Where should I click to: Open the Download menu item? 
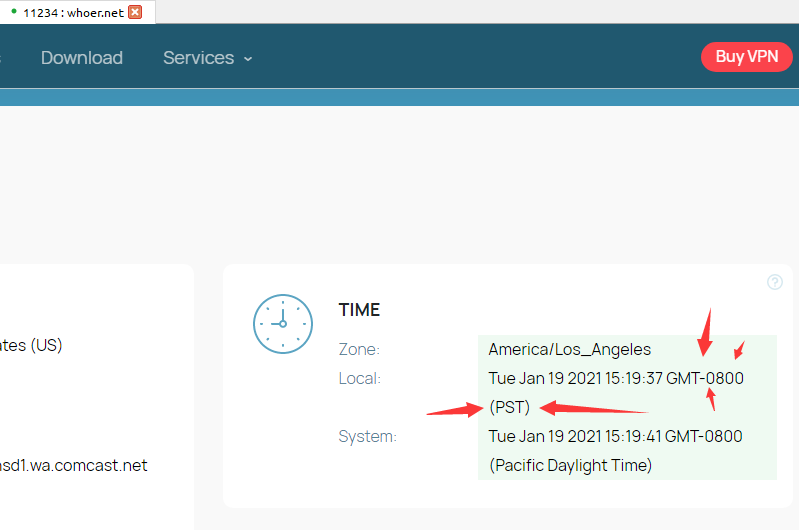click(x=82, y=58)
